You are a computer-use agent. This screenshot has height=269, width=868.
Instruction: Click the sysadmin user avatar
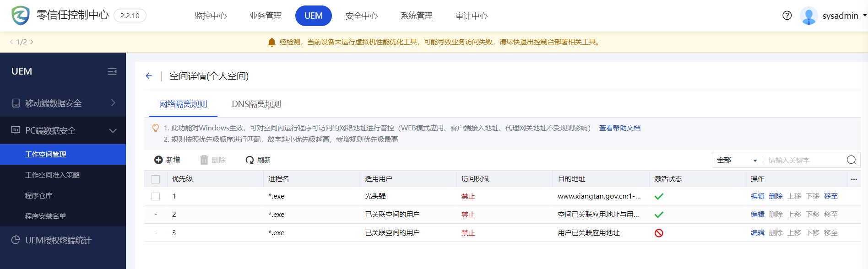pyautogui.click(x=808, y=16)
